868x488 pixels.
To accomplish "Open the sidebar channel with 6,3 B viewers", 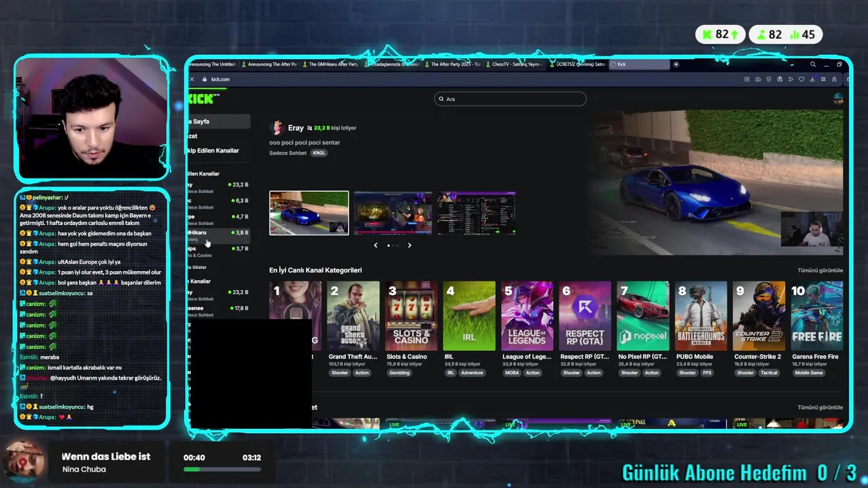I will pos(219,203).
